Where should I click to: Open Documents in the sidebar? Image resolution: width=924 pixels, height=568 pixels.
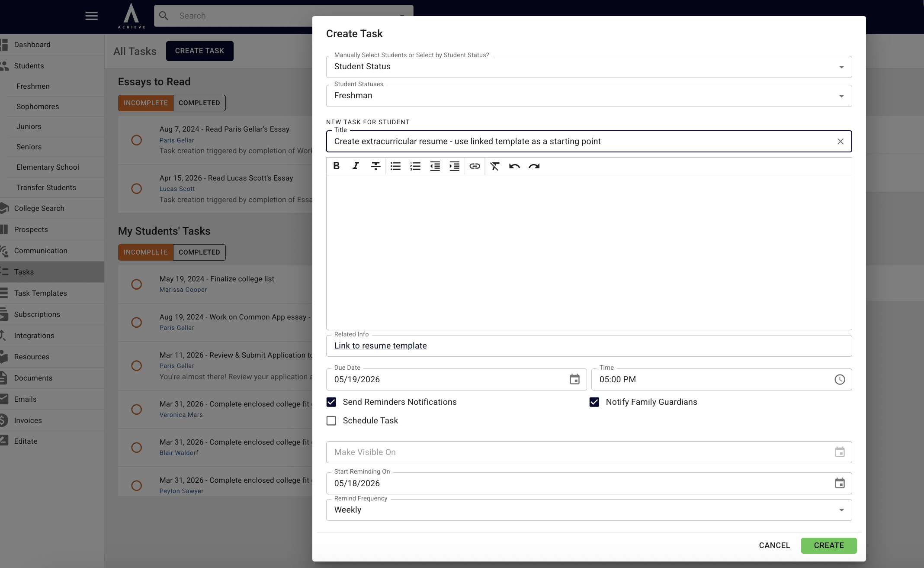point(52,378)
